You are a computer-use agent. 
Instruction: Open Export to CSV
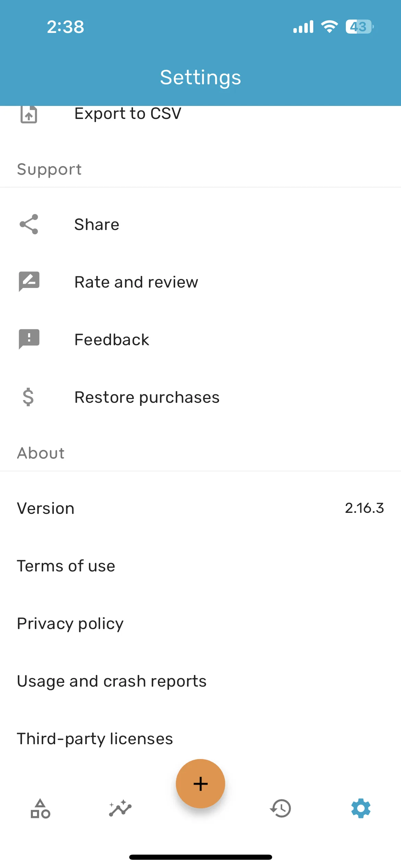pos(200,114)
